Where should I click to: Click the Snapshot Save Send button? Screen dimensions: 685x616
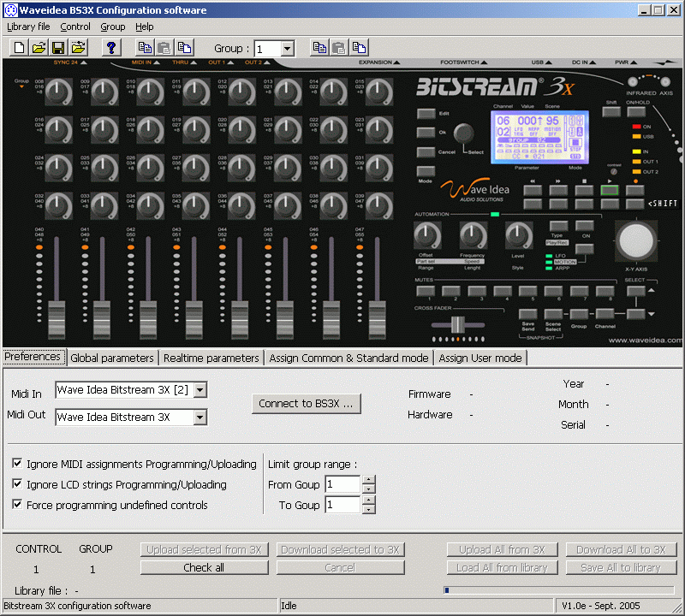pyautogui.click(x=527, y=314)
